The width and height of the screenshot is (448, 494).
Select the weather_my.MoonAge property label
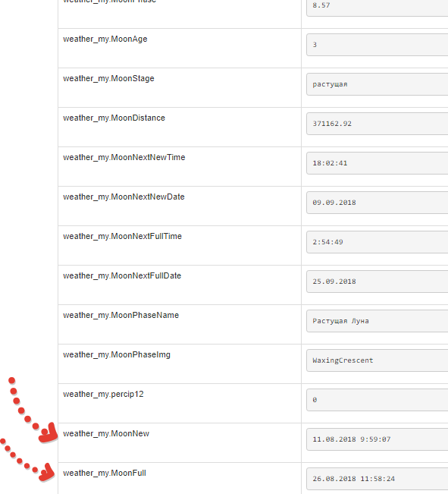pyautogui.click(x=105, y=39)
